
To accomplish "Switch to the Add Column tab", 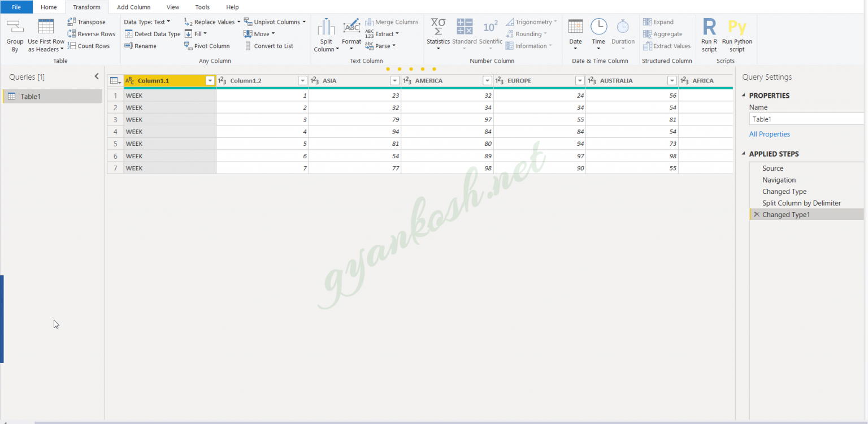I will [133, 7].
